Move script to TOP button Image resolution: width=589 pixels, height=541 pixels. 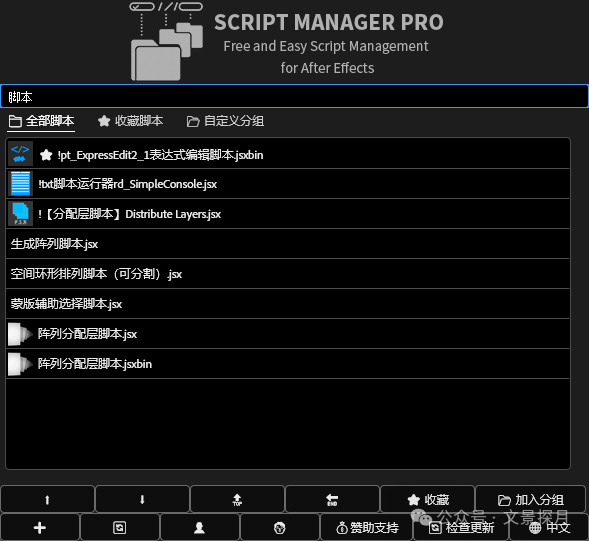click(237, 499)
